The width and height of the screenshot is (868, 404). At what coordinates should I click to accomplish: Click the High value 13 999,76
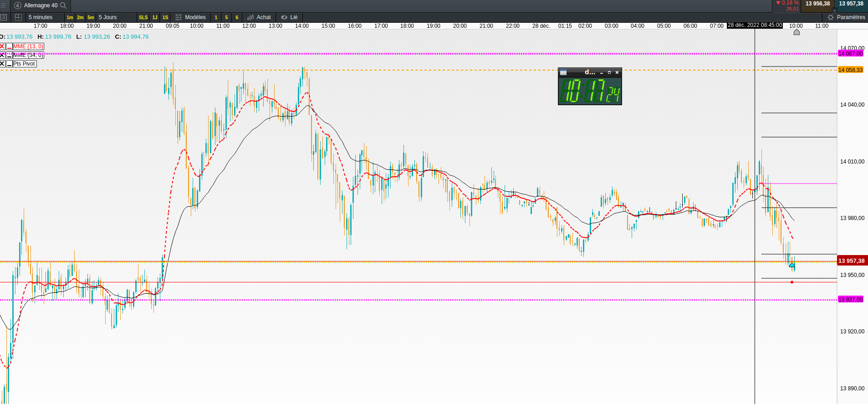[58, 37]
